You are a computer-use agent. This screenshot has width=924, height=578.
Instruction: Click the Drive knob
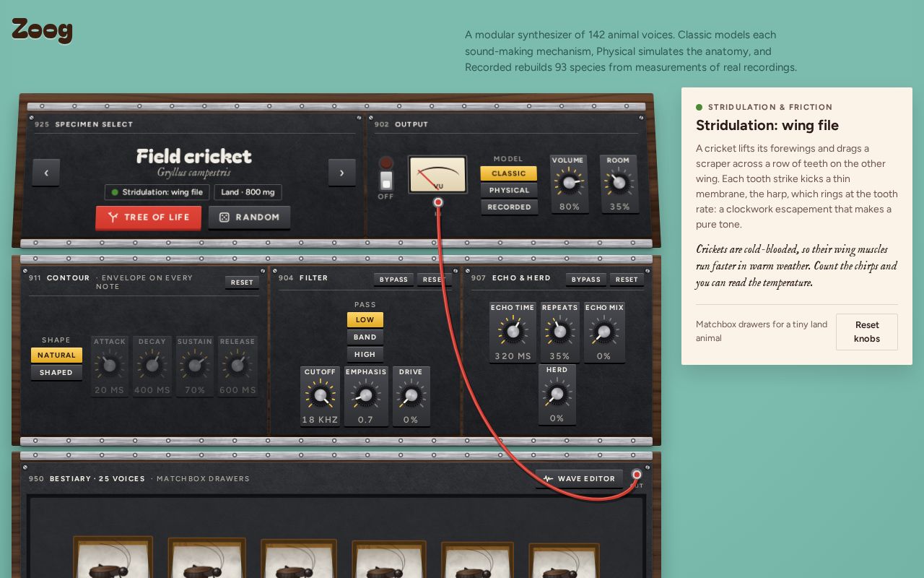pos(411,395)
